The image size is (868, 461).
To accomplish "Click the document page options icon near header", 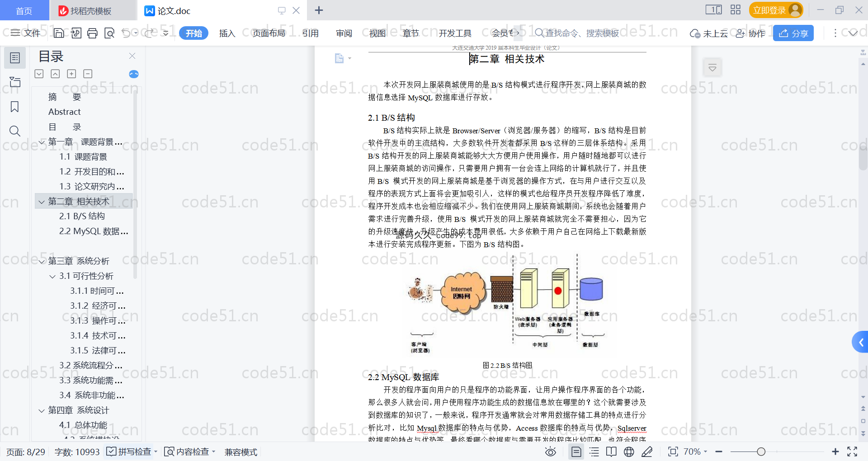I will (343, 58).
